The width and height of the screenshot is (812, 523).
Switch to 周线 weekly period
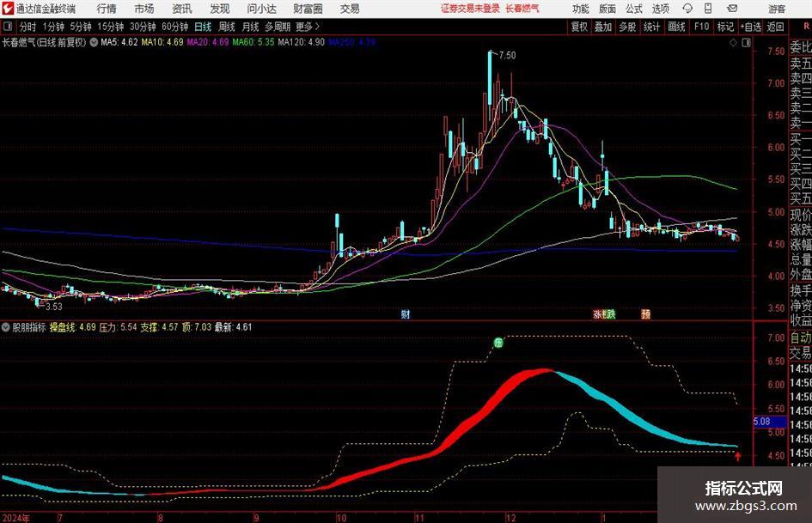point(227,27)
